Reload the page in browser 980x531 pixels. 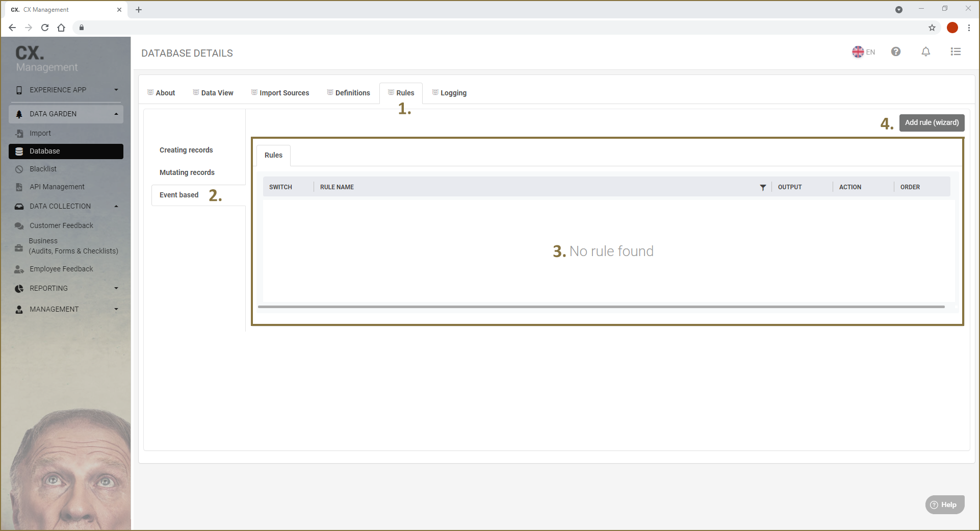point(45,28)
